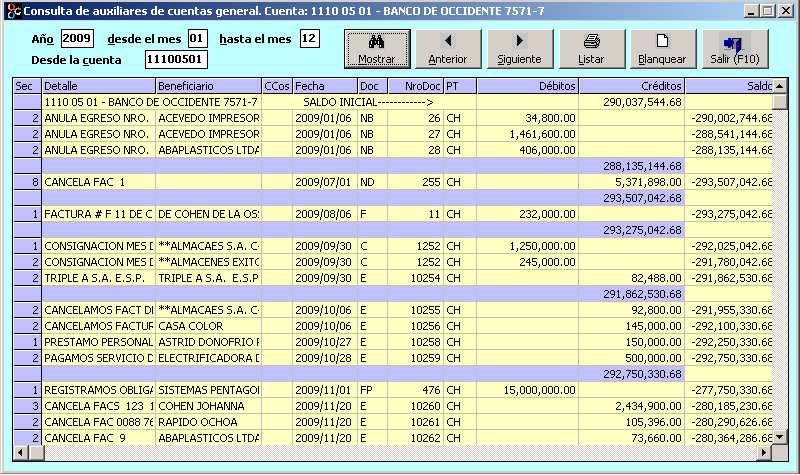Click the Detalle column header
Screen dimensions: 800x475
[98, 86]
